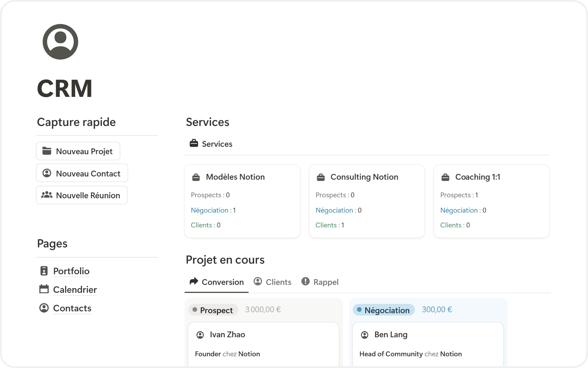Click the briefcase icon beside Modèles Notion
This screenshot has width=588, height=368.
point(196,177)
